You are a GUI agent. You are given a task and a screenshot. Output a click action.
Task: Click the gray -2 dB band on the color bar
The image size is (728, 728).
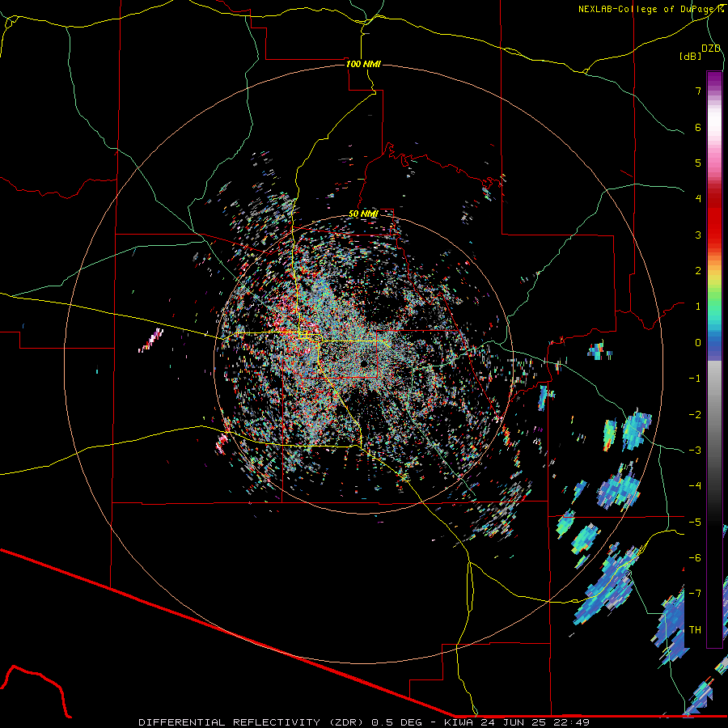pos(714,414)
